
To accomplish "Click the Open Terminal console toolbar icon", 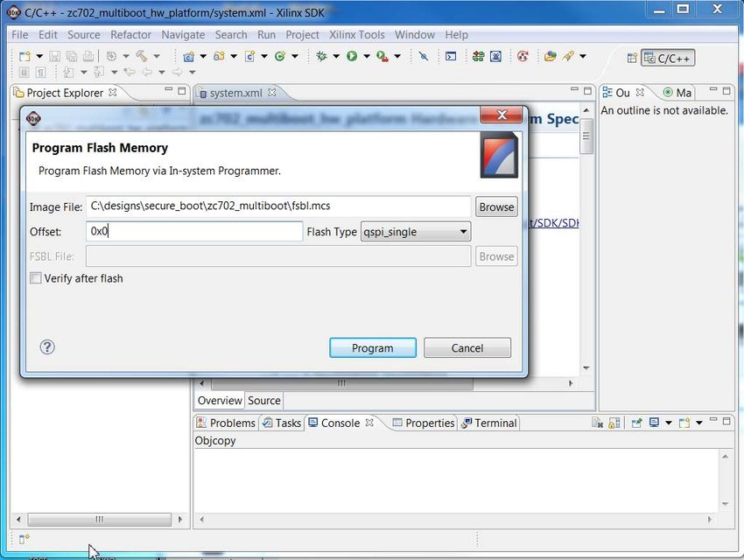I will pyautogui.click(x=451, y=56).
